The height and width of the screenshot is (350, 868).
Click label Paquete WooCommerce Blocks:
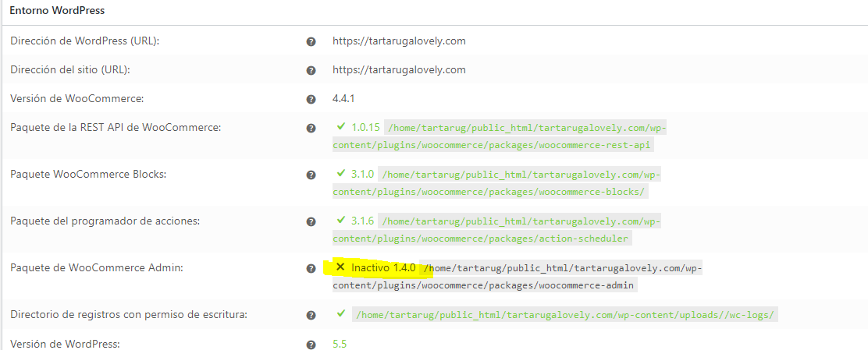[x=88, y=174]
